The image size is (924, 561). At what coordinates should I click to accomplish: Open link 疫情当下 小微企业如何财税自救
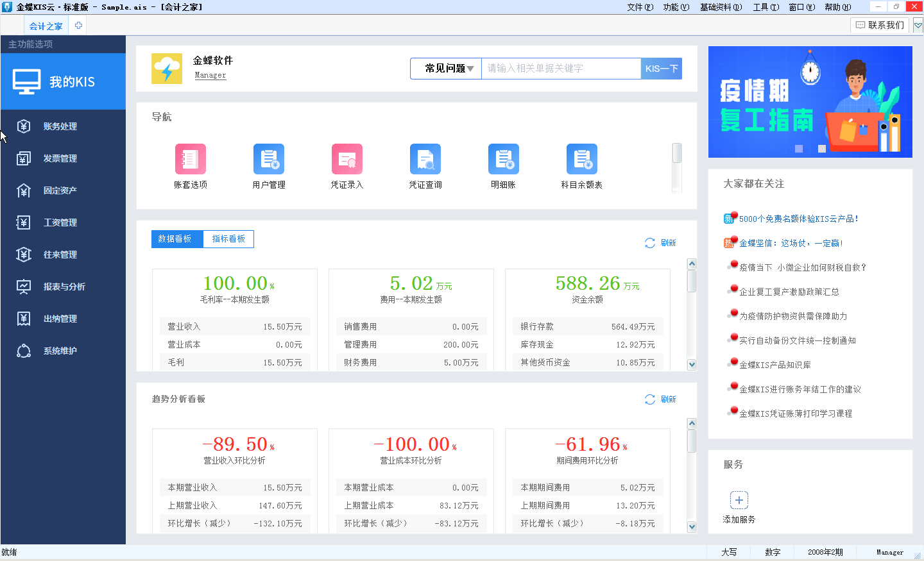[x=803, y=267]
